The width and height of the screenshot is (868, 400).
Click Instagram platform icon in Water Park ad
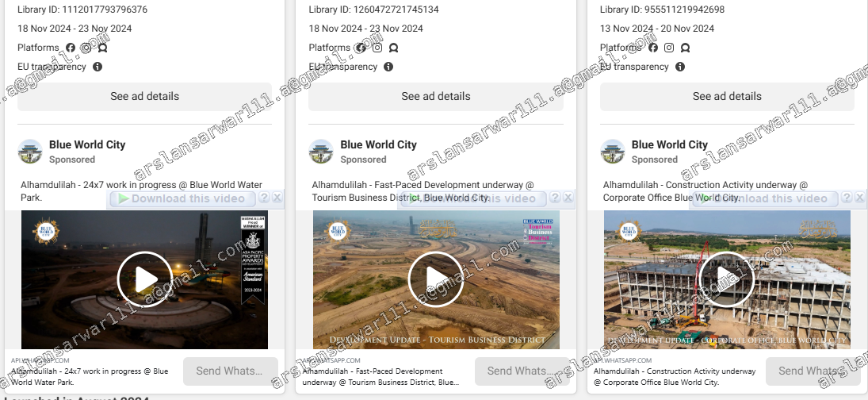tap(86, 48)
